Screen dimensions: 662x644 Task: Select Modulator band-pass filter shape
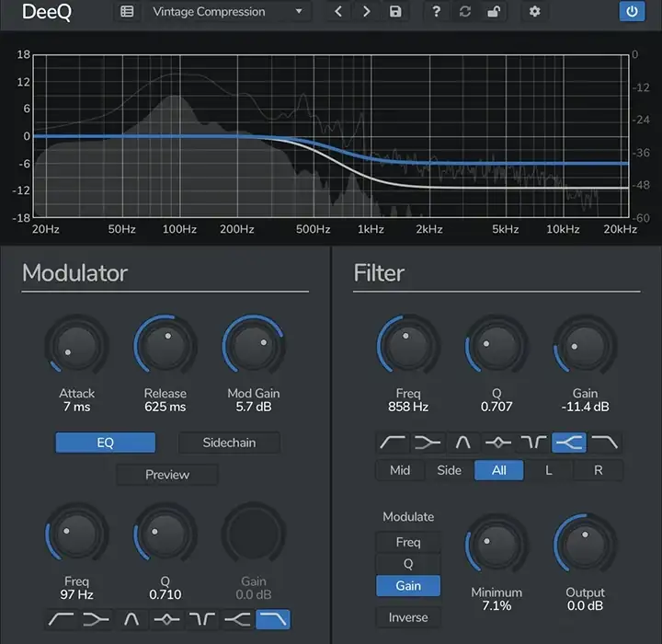[97, 619]
